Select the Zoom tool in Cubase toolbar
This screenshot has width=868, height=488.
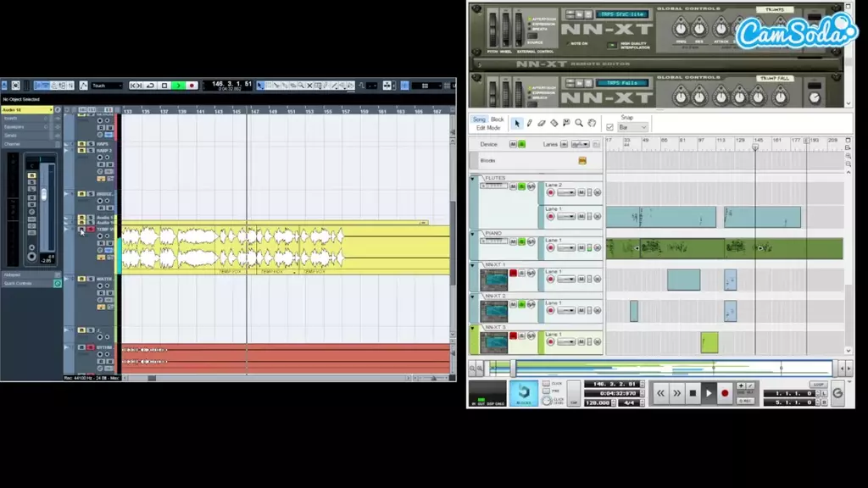(x=301, y=86)
